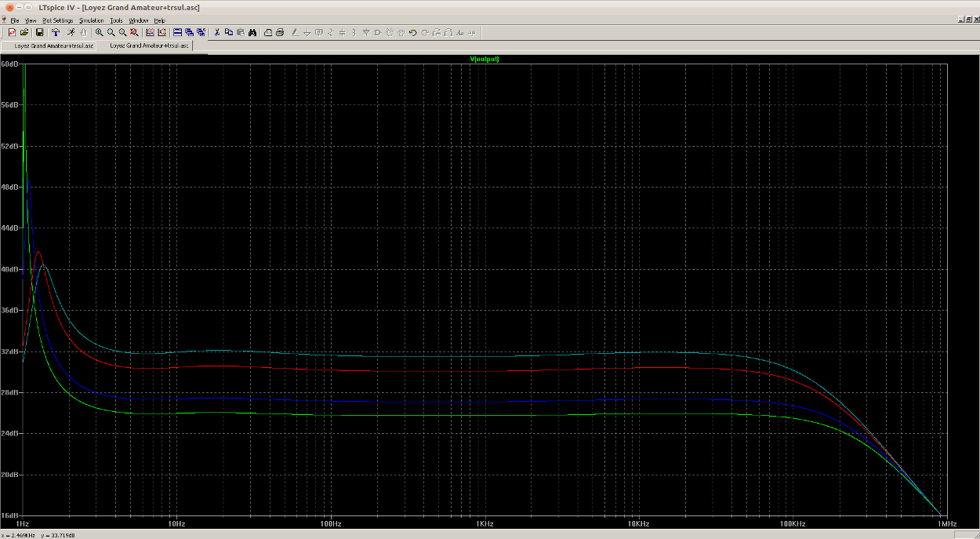Click the 100Hz frequency axis label
980x539 pixels.
coord(330,523)
